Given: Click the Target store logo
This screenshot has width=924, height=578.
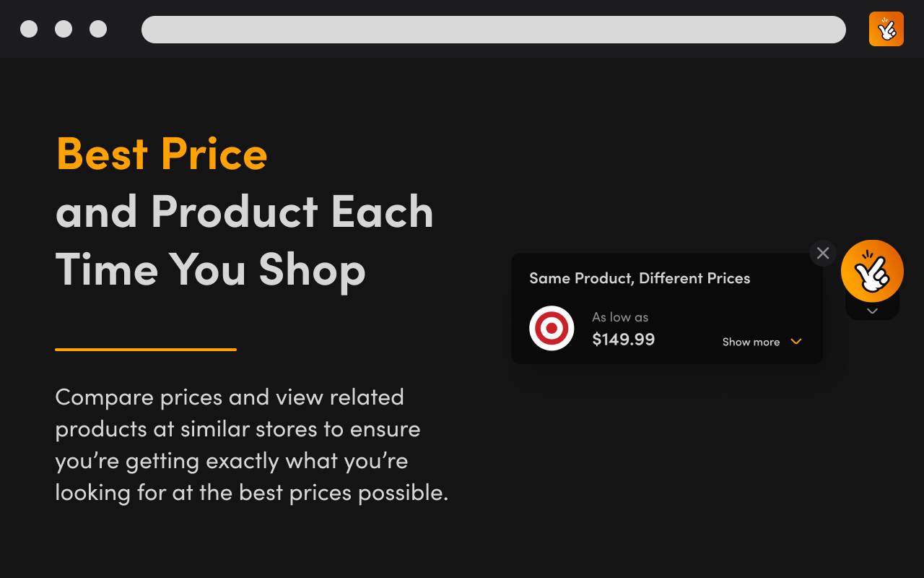Looking at the screenshot, I should 552,328.
